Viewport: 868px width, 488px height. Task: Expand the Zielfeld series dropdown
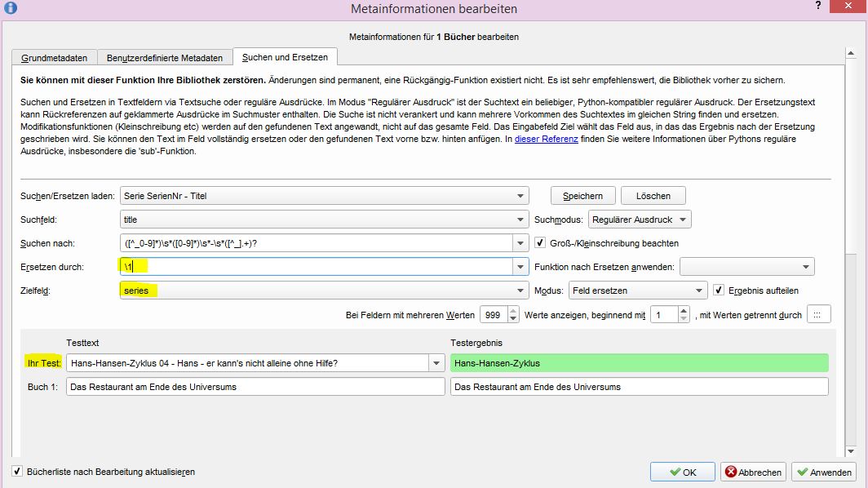520,291
